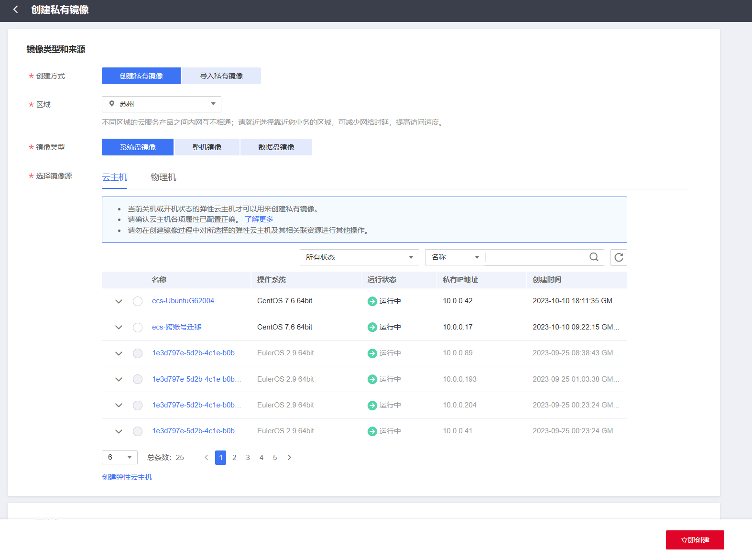Screen dimensions: 752x560
Task: Expand the row with IP 10.0.0.89
Action: coord(119,353)
